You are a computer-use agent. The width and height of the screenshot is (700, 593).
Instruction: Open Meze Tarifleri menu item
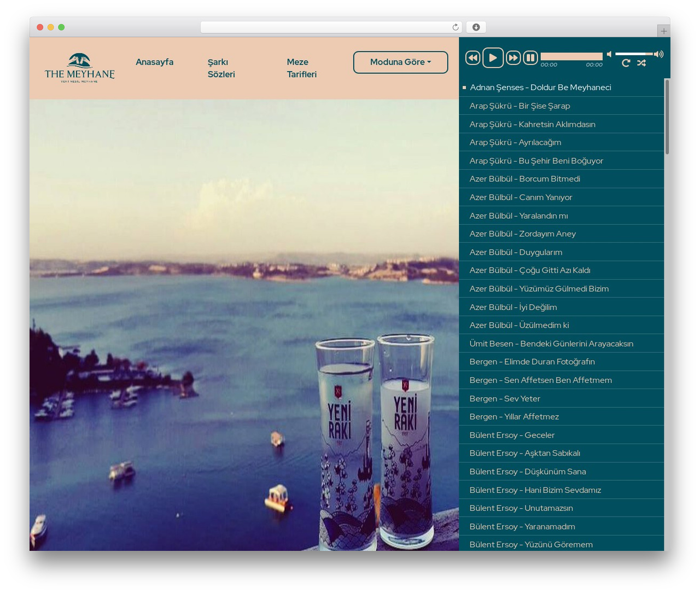point(302,68)
